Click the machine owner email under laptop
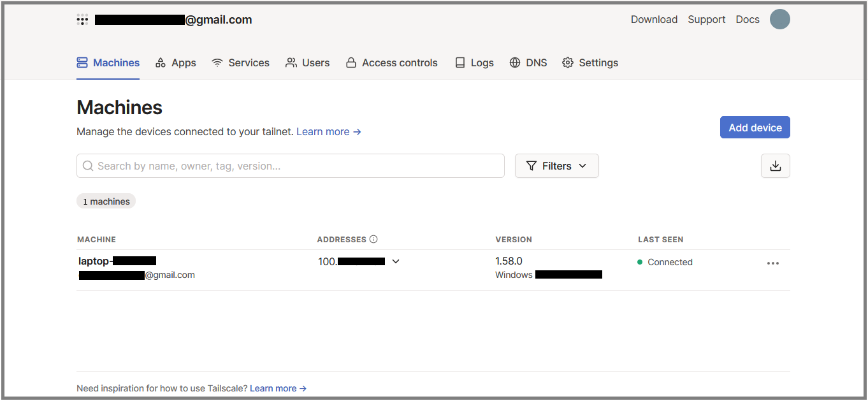This screenshot has height=401, width=868. point(137,275)
